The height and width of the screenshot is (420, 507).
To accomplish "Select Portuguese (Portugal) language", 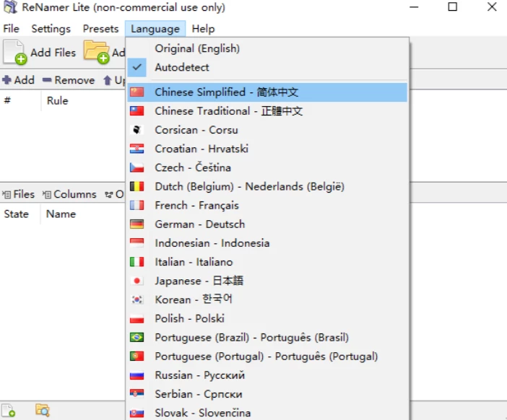I will (x=267, y=356).
